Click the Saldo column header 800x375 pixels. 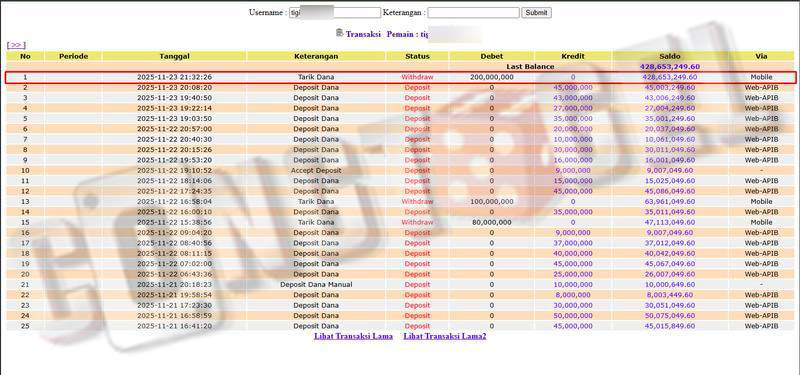[x=669, y=57]
